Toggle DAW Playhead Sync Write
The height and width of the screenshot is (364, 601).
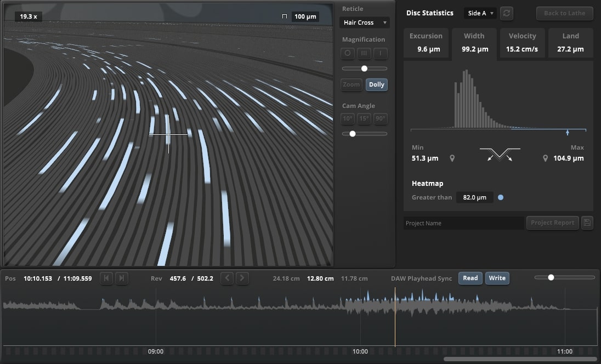coord(497,278)
